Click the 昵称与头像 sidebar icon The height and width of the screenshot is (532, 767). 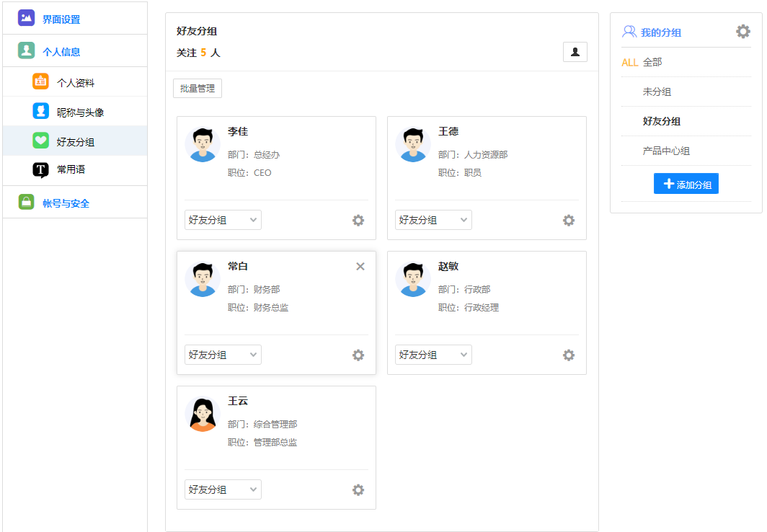tap(40, 112)
